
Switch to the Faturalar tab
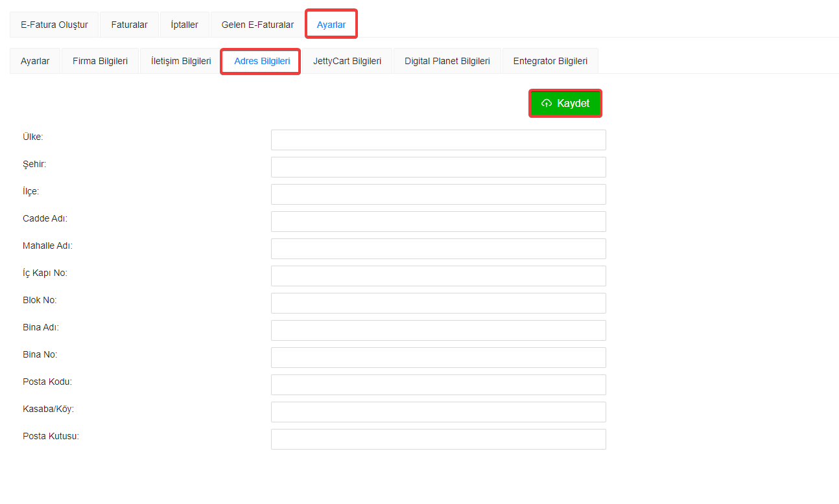(130, 25)
